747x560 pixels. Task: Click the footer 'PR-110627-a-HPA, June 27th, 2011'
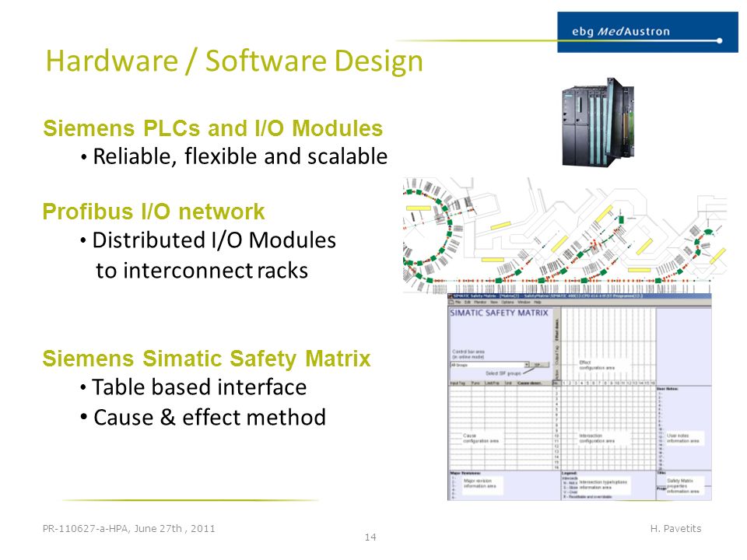(x=128, y=529)
